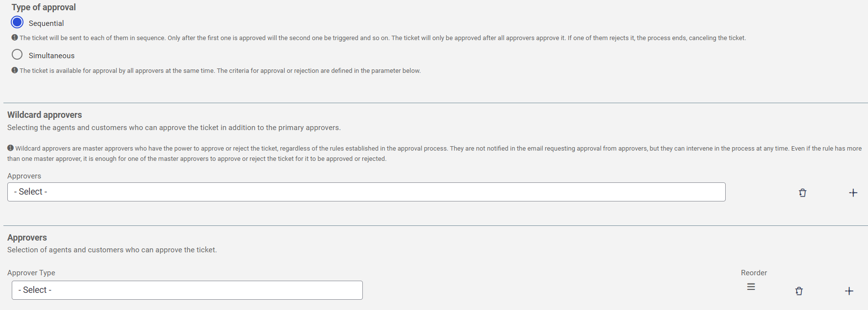Click the info icon under Sequential

click(x=15, y=38)
